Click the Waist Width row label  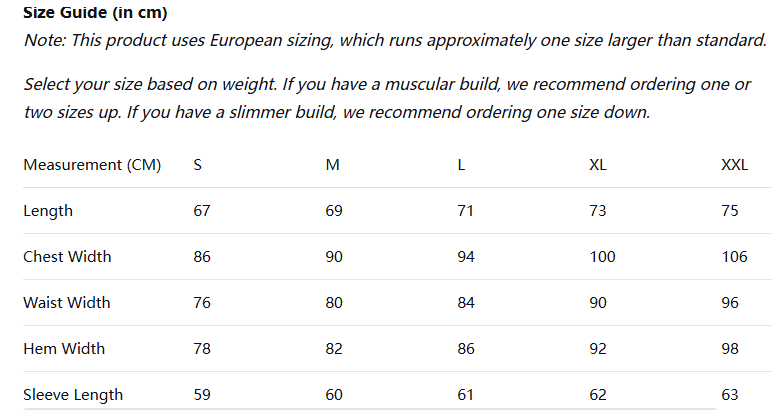click(x=67, y=303)
